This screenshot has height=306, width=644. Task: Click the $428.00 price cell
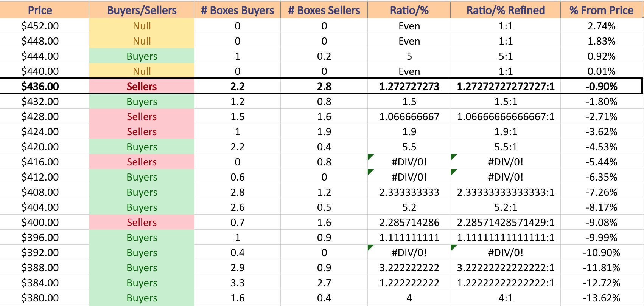(44, 117)
